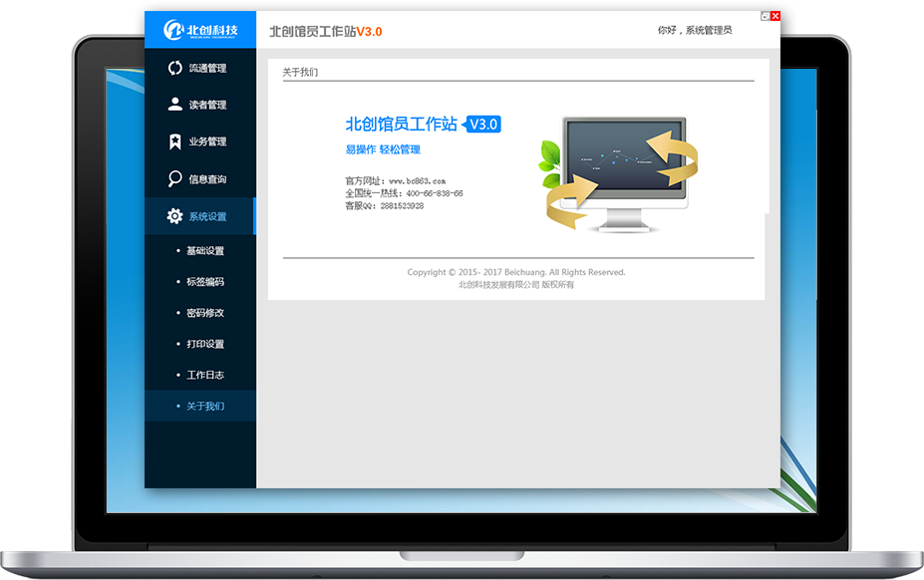Select the highlighted 关于我们 item
The width and height of the screenshot is (924, 580).
pyautogui.click(x=205, y=406)
